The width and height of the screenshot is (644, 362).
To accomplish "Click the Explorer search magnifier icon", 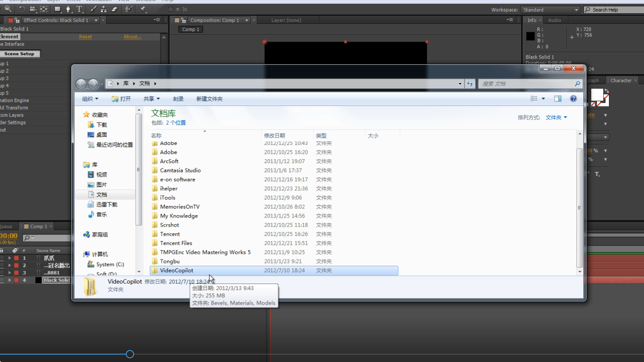I will click(x=578, y=83).
